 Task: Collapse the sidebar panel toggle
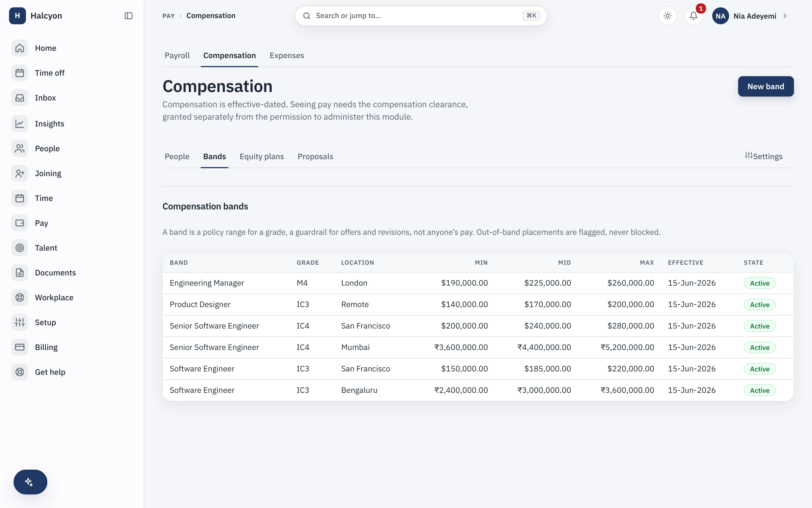tap(129, 16)
